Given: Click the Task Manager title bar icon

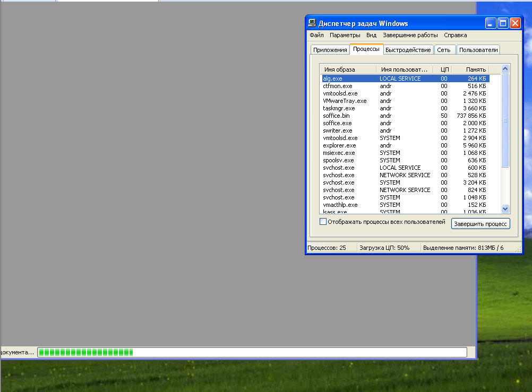Looking at the screenshot, I should pos(312,23).
